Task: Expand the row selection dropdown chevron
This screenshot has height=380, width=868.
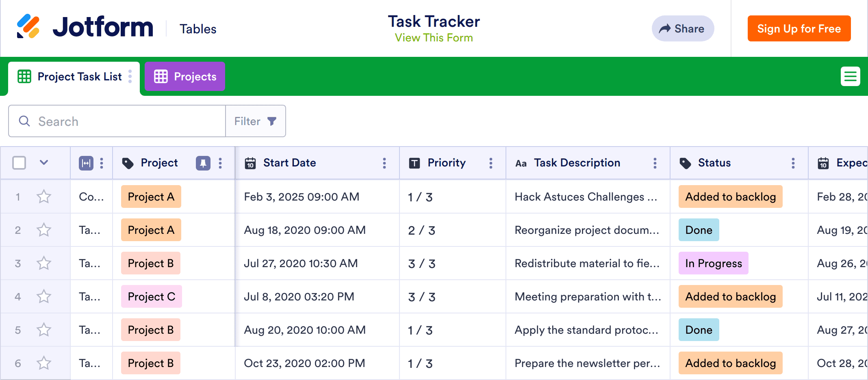Action: point(44,163)
